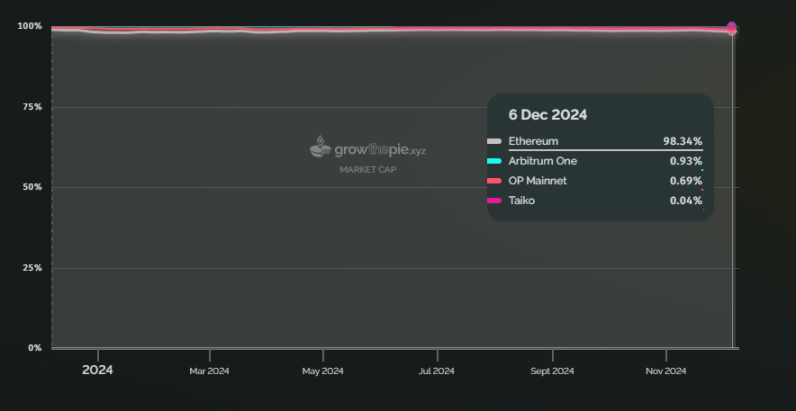Click the 0.93% Arbitrum One value

click(x=685, y=161)
